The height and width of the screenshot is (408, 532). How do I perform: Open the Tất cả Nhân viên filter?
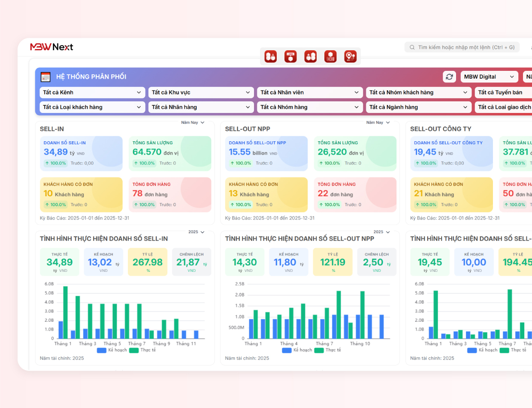pyautogui.click(x=310, y=92)
